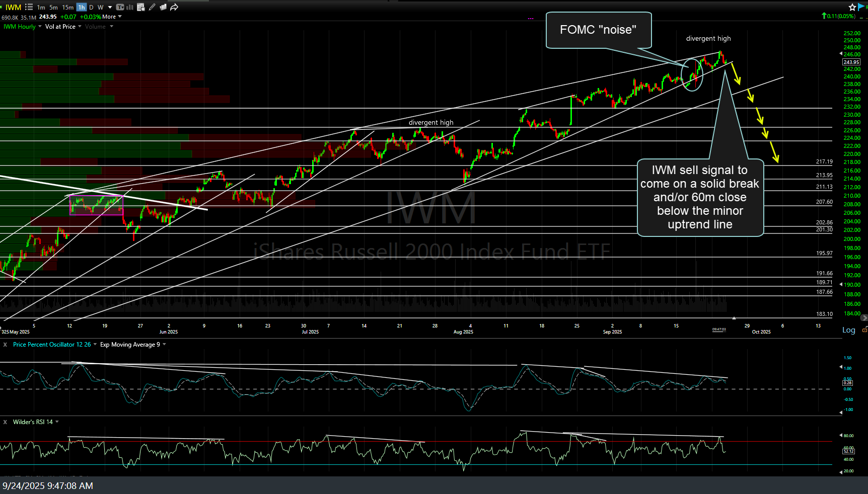Open the IWM Hourly chart menu
This screenshot has width=868, height=494.
19,26
